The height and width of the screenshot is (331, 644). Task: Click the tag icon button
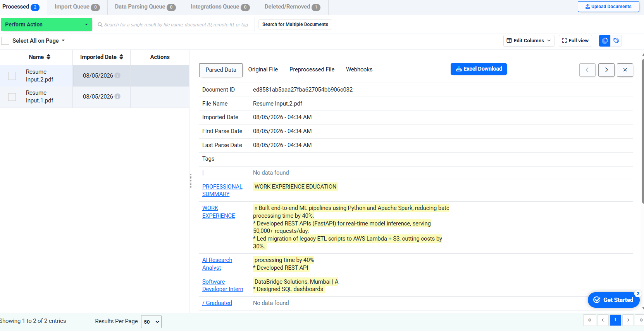[x=616, y=41]
